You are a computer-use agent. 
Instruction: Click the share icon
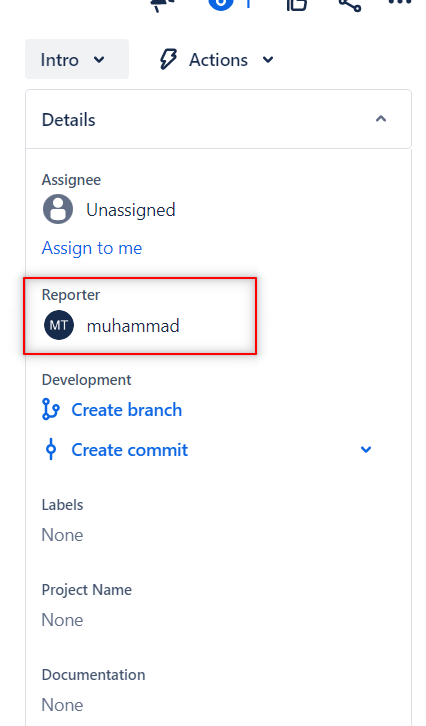tap(350, 4)
